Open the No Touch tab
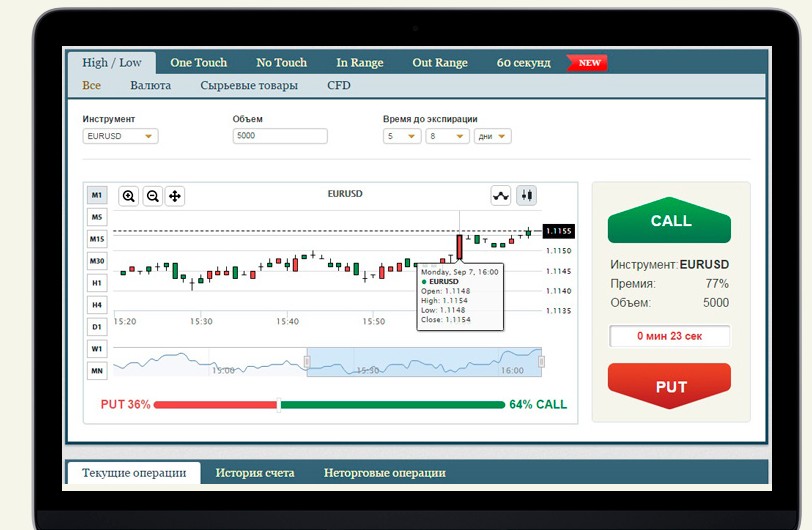Screen dimensions: 812x530 pyautogui.click(x=282, y=63)
